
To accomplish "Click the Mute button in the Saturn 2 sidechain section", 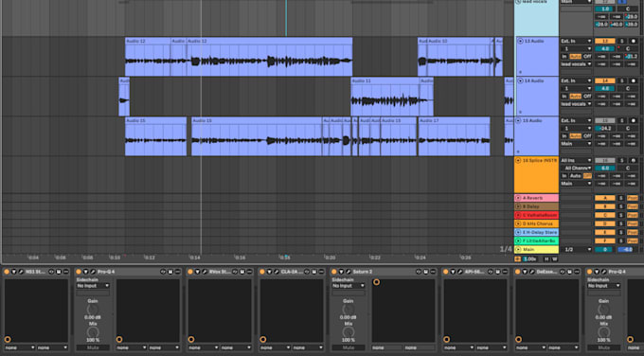I will (x=348, y=347).
